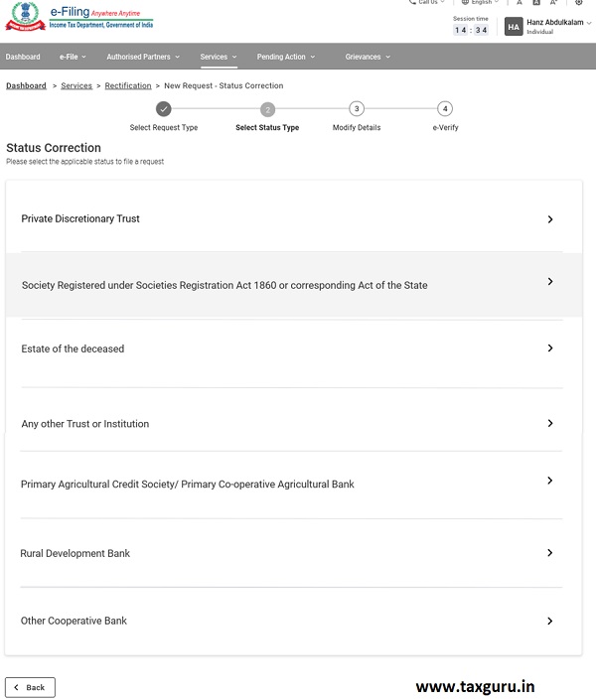Open the Grievances menu
This screenshot has width=596, height=700.
pyautogui.click(x=367, y=57)
